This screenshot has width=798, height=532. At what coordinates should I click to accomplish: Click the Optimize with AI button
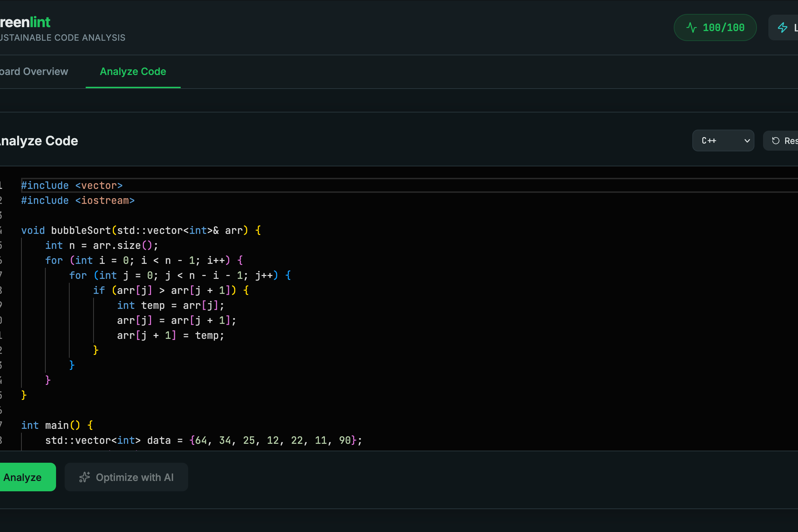click(126, 477)
